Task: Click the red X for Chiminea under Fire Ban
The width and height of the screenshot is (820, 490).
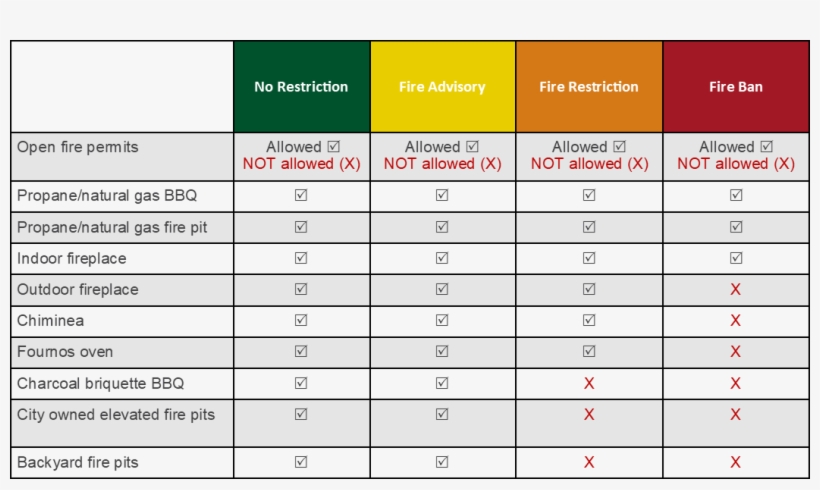Action: pos(736,320)
